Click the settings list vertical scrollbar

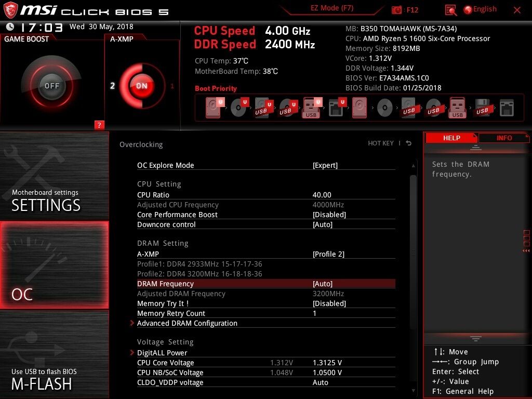(413, 251)
